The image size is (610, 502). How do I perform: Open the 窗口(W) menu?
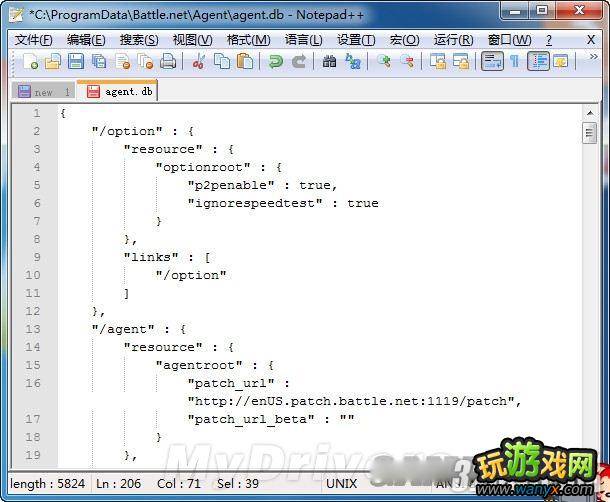point(509,40)
